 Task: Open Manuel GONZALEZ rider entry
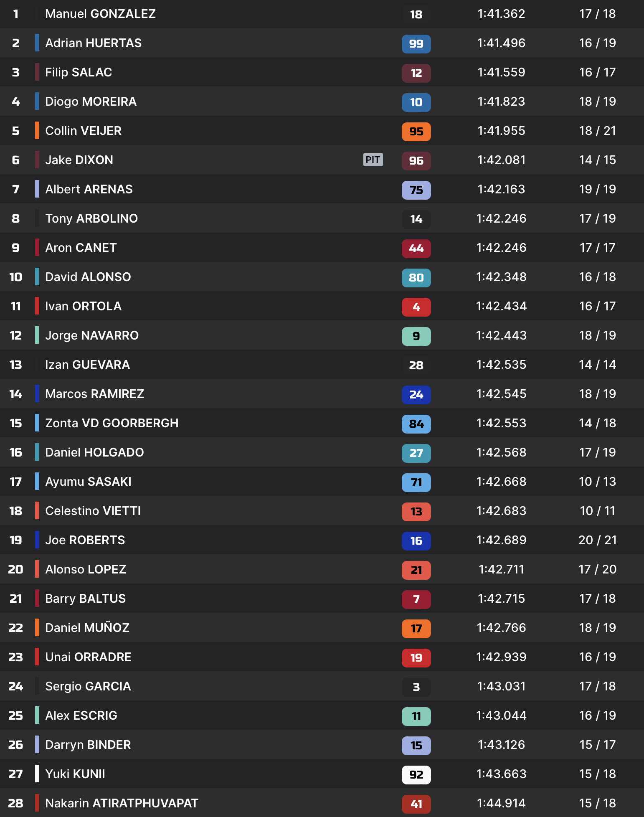(100, 14)
